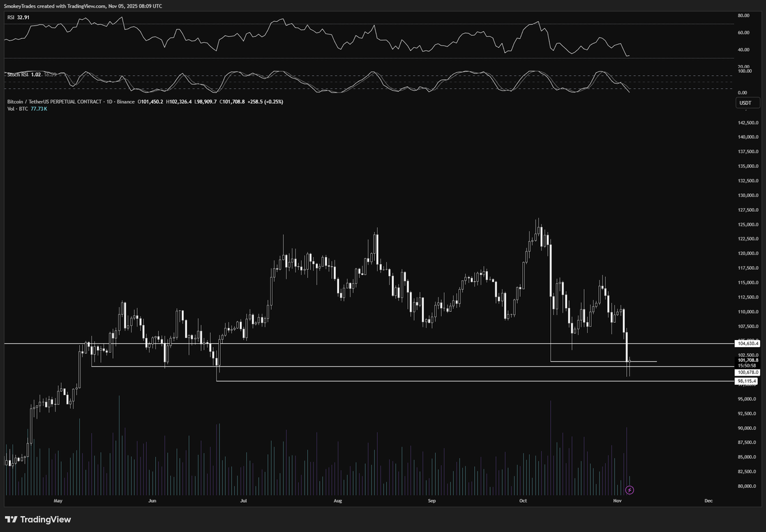Click the 98,115.4 horizontal support line

pos(474,381)
